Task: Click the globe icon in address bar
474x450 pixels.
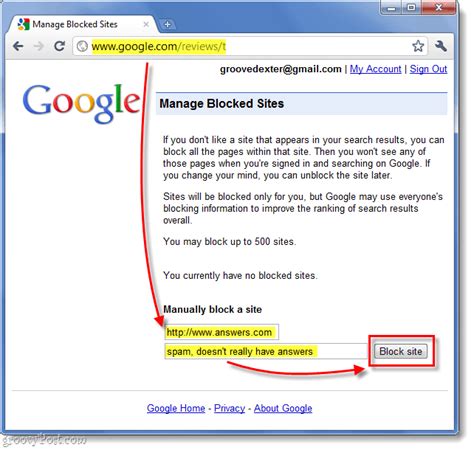Action: tap(82, 46)
